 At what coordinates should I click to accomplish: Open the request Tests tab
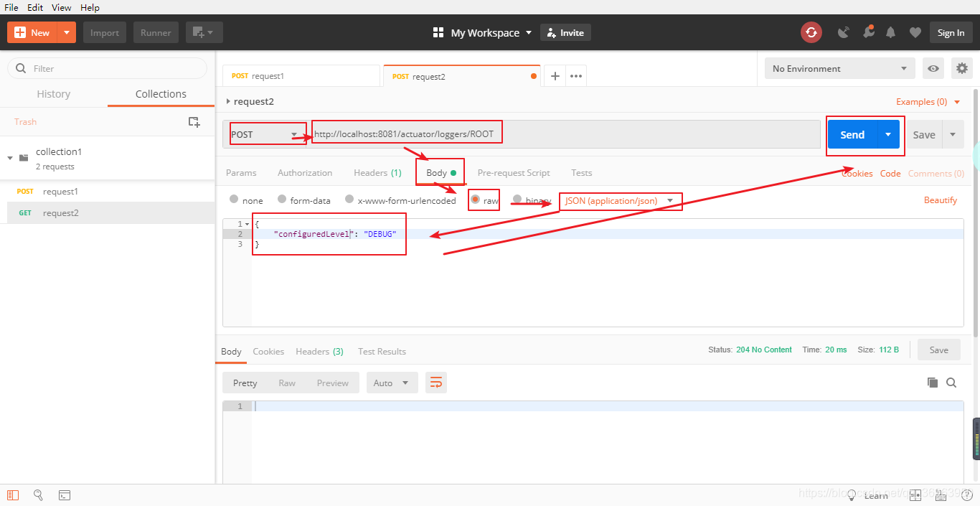582,173
